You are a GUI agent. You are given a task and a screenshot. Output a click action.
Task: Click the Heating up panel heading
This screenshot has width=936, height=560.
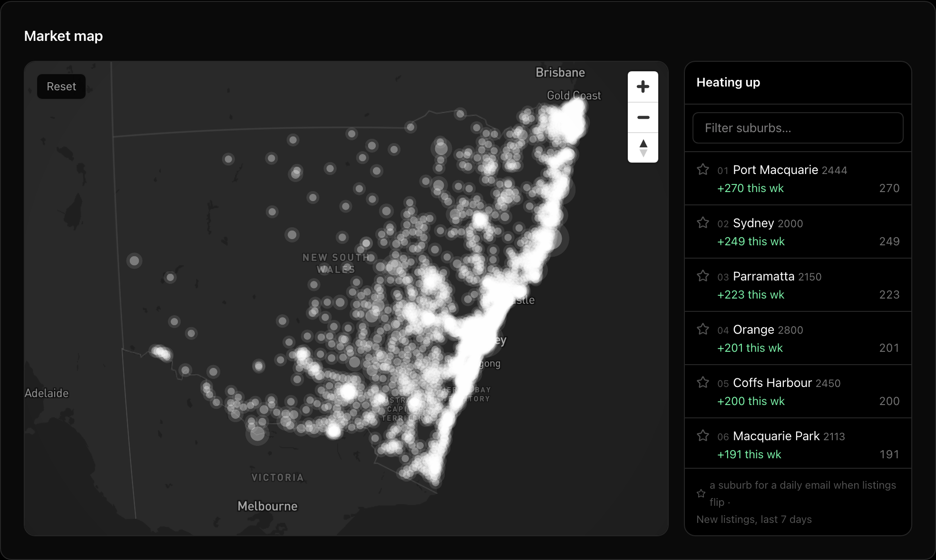pos(728,82)
